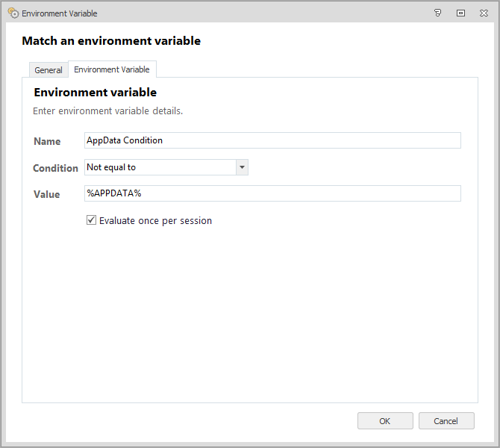
Task: Click the Name field containing AppData Condition
Action: pyautogui.click(x=272, y=140)
